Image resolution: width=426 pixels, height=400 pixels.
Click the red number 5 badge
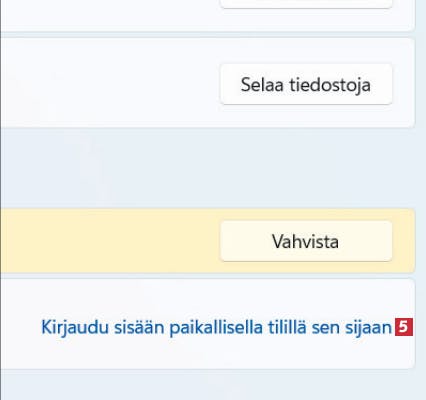click(404, 327)
